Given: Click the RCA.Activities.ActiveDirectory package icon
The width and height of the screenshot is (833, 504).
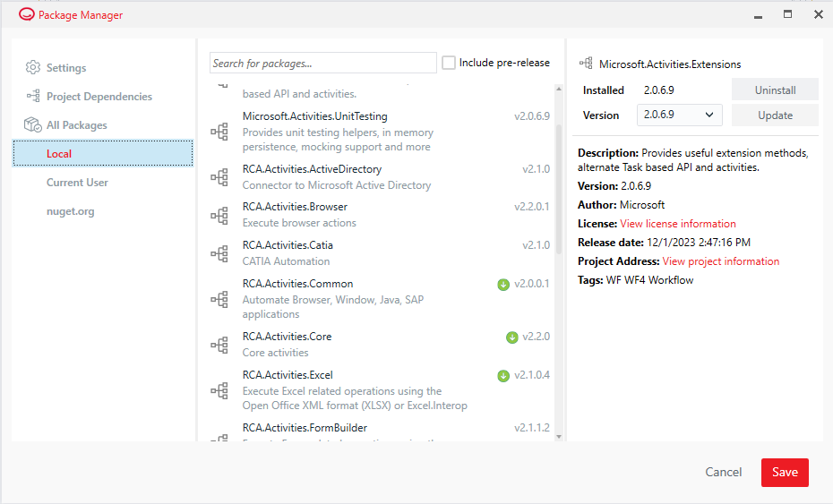Looking at the screenshot, I should 219,177.
